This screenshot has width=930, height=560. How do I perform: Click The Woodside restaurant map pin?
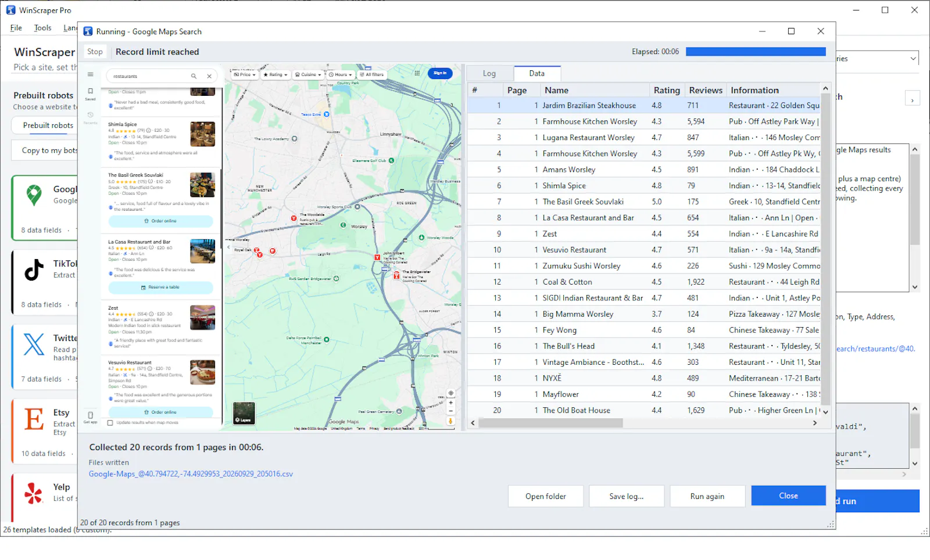pos(294,218)
